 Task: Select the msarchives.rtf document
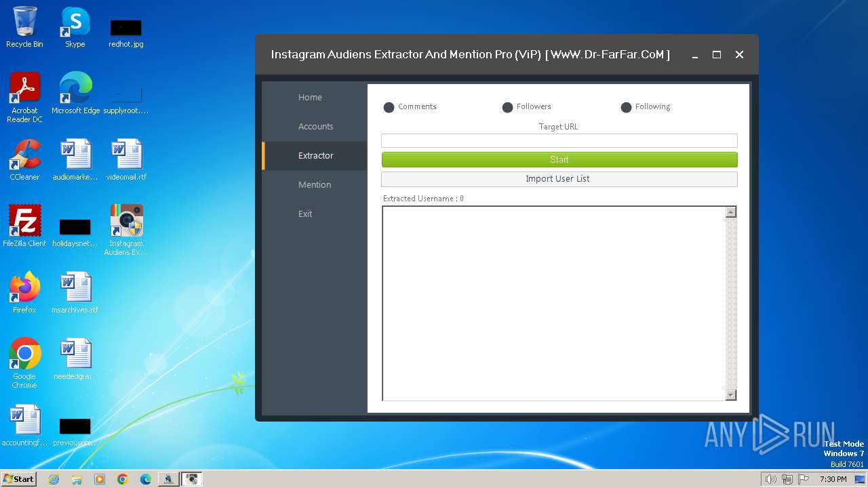75,293
